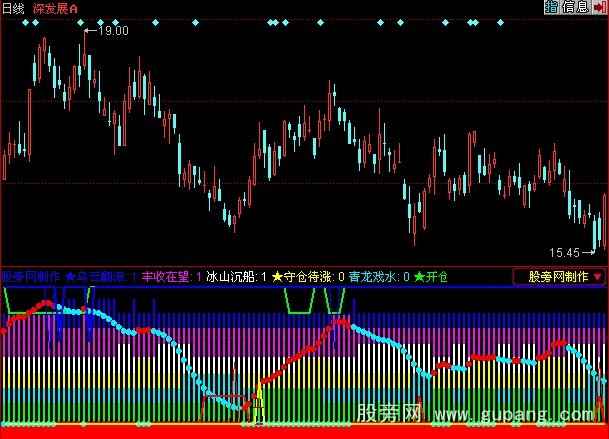Image resolution: width=609 pixels, height=439 pixels.
Task: Select the 日线 daily period label
Action: [x=14, y=8]
